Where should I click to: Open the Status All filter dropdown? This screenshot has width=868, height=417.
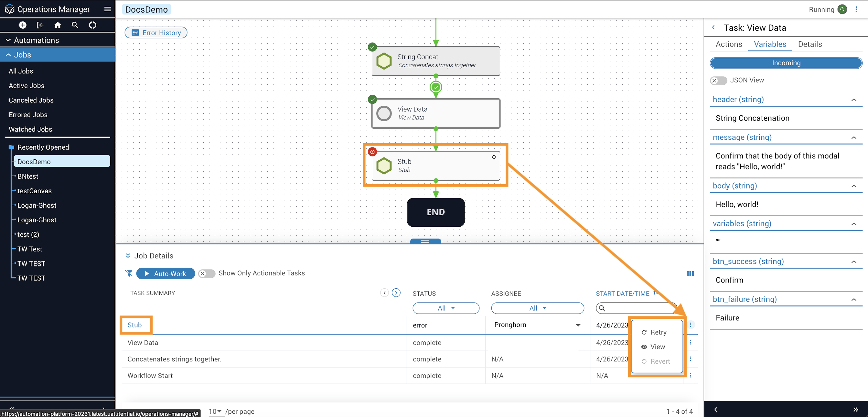[x=445, y=308]
